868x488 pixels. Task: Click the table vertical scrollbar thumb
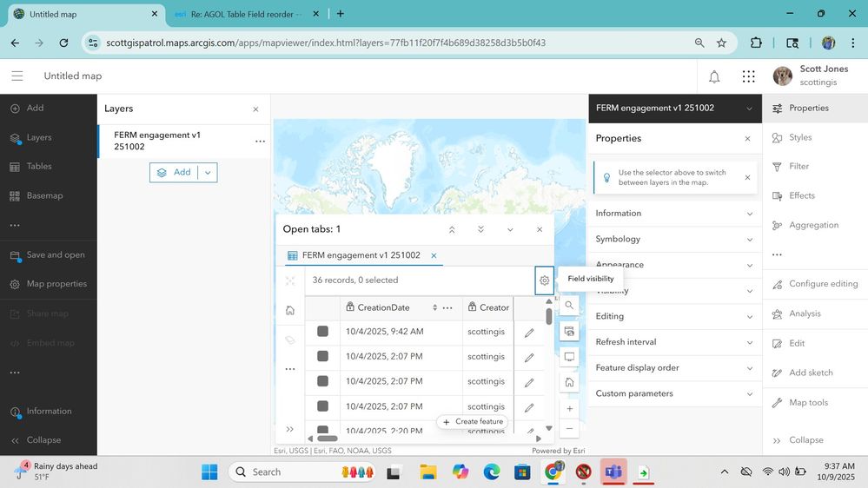(548, 316)
